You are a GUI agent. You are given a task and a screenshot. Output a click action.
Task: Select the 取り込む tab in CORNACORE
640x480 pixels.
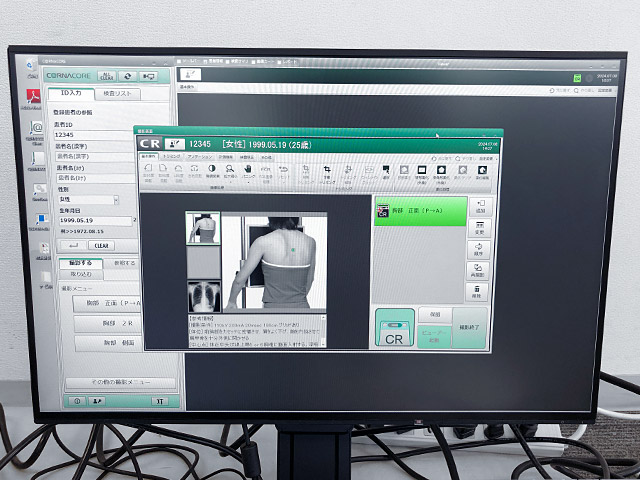[81, 274]
